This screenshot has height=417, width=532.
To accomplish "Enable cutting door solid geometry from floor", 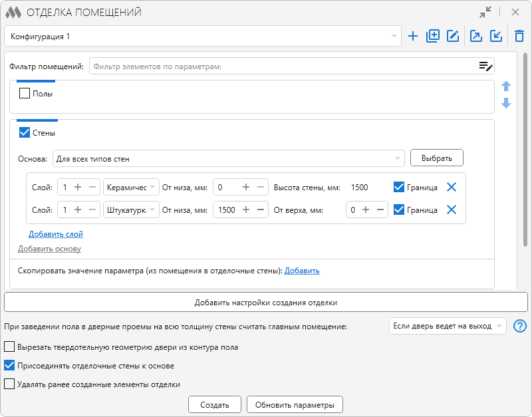I will (x=9, y=347).
